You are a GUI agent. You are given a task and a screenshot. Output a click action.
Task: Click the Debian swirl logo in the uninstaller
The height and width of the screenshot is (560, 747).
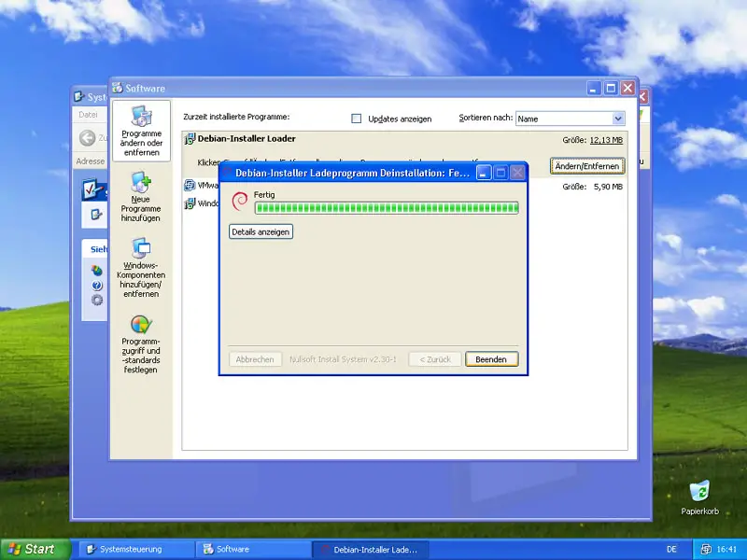click(x=240, y=201)
